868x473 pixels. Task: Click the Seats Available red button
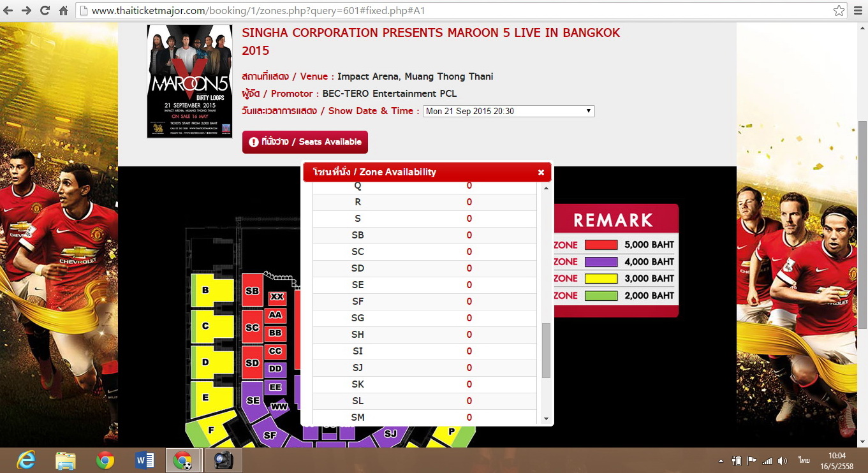[305, 142]
